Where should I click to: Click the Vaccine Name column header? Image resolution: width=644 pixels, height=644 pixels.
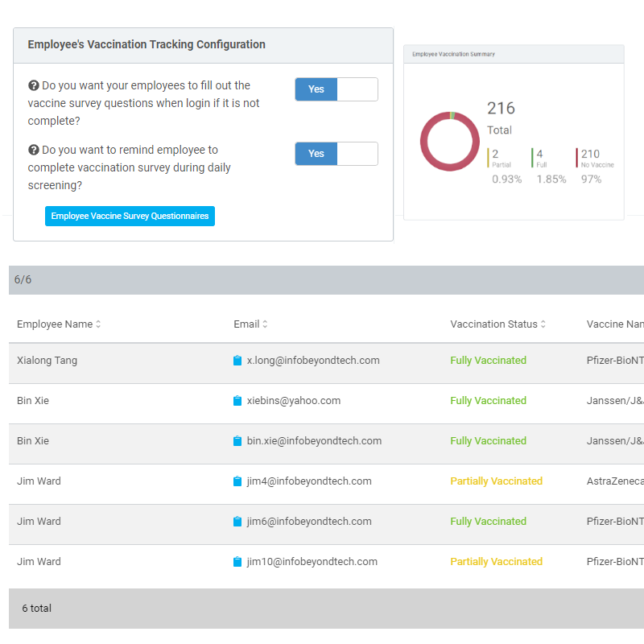[615, 324]
